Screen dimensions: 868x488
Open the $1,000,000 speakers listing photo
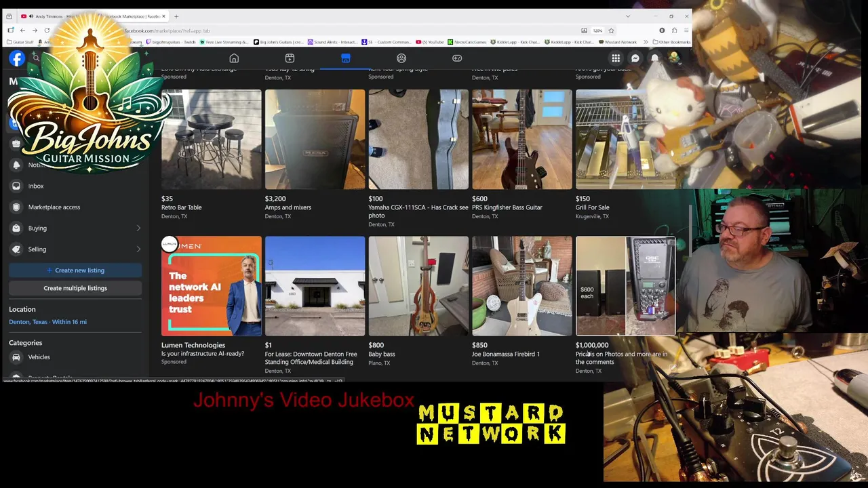(625, 286)
